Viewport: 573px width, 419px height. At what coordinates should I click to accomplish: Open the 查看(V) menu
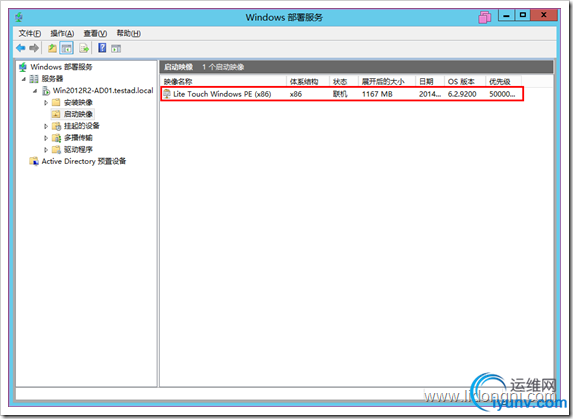95,34
